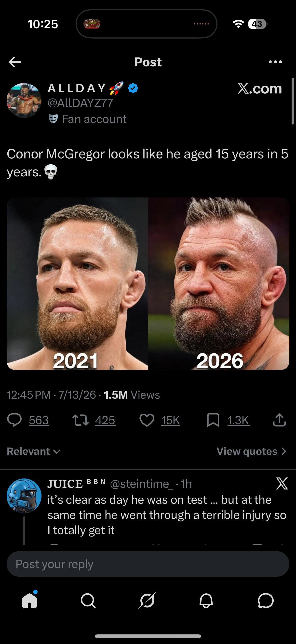
Task: Open View quotes link
Action: (251, 451)
